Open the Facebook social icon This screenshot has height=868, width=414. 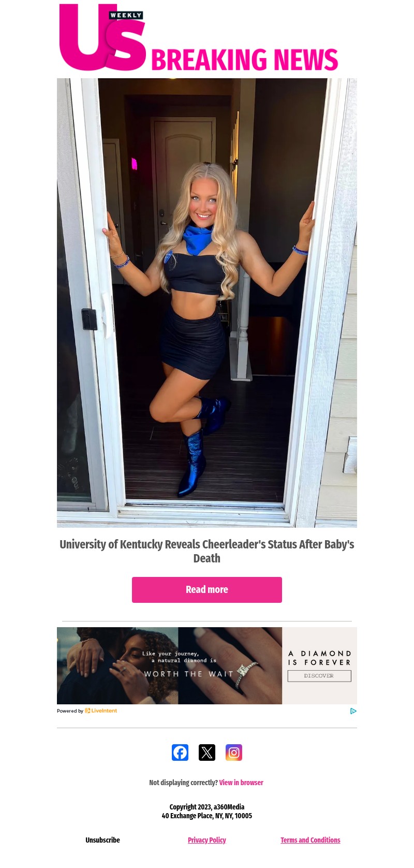click(180, 753)
